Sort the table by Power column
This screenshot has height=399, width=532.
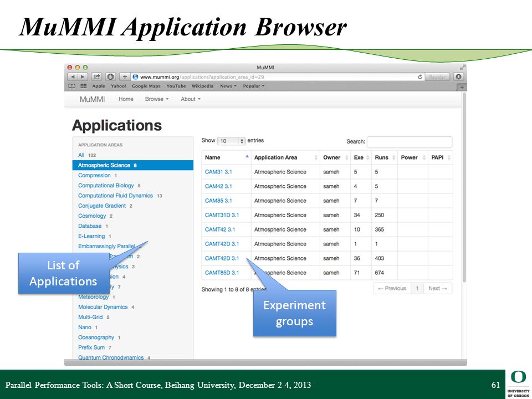[x=412, y=157]
